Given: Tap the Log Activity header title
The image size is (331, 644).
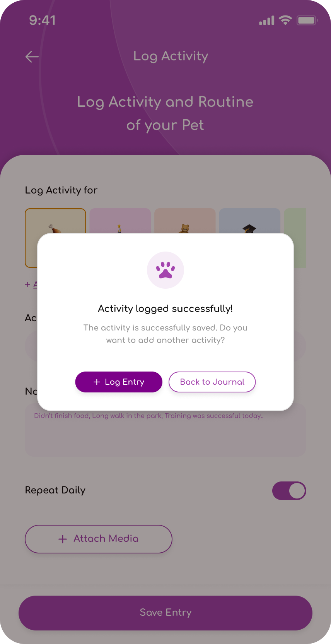Looking at the screenshot, I should click(171, 56).
